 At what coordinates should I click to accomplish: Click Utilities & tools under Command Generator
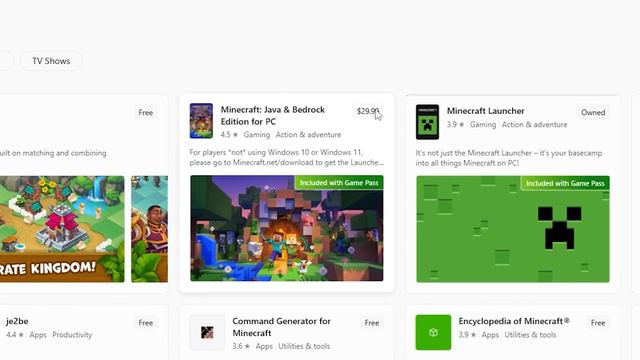click(304, 346)
